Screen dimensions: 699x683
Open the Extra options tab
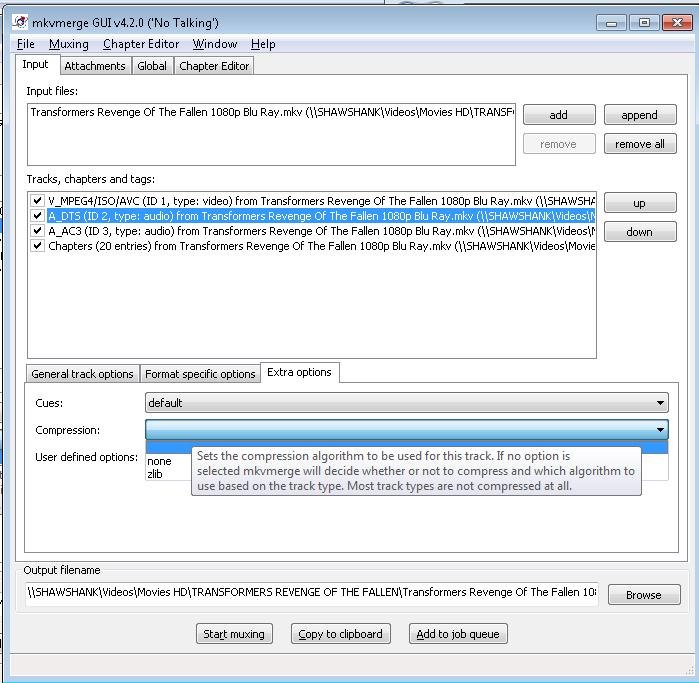[x=300, y=372]
